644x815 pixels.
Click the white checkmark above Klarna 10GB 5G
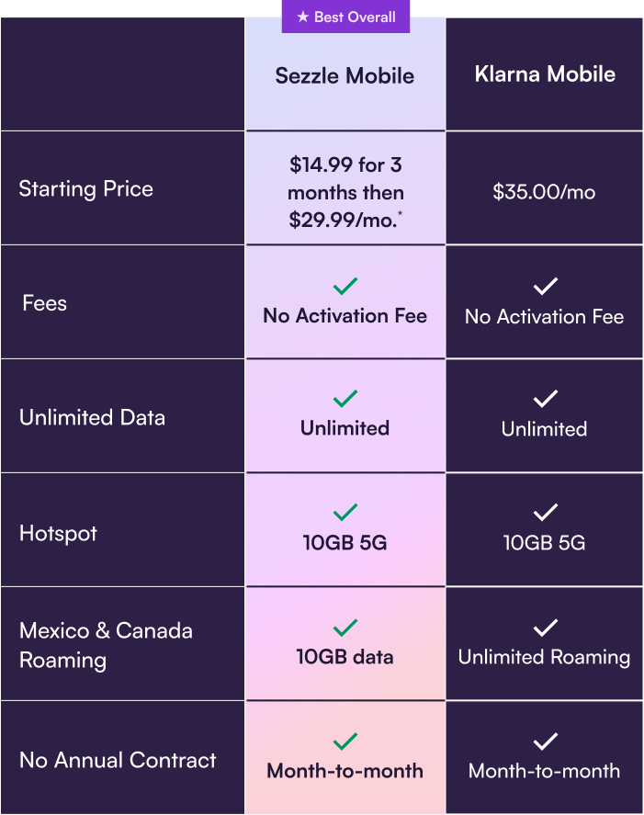click(x=546, y=513)
